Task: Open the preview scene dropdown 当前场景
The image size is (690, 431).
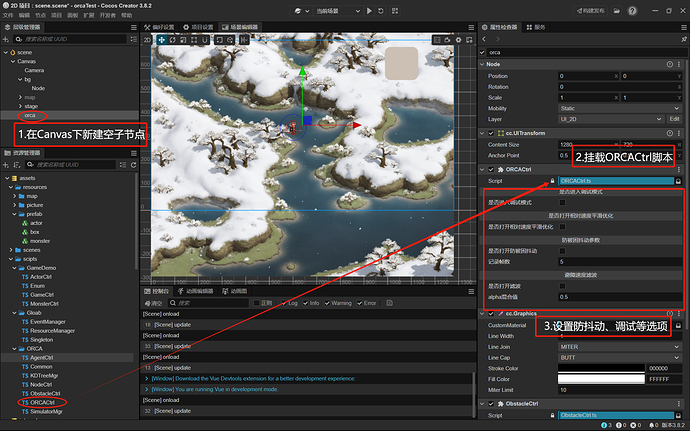Action: click(338, 11)
